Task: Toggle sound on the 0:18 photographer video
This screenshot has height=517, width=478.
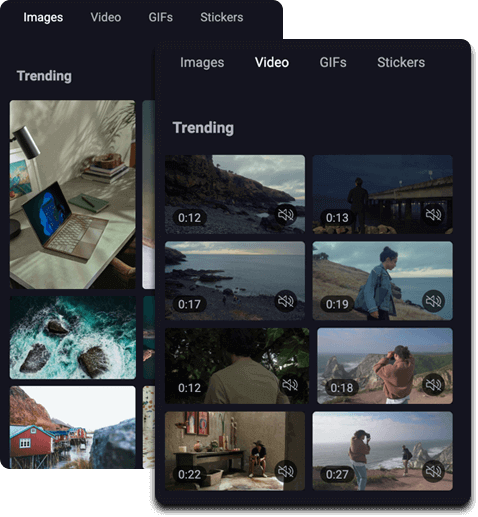Action: coord(433,385)
